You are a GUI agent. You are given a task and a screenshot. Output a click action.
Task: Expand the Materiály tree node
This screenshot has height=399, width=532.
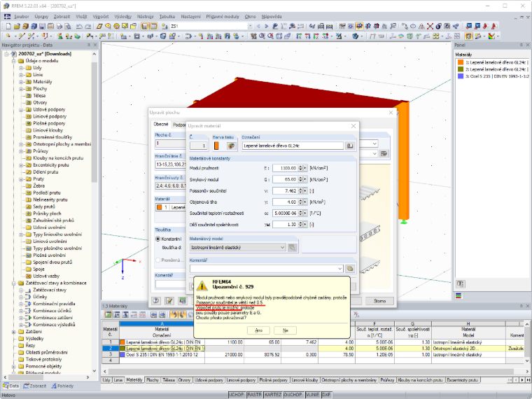tap(21, 82)
